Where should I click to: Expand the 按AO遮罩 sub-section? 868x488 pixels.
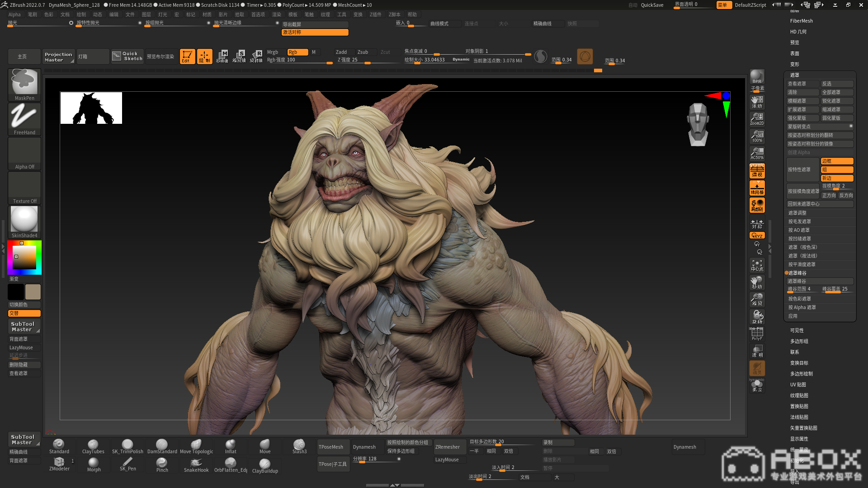pos(799,230)
